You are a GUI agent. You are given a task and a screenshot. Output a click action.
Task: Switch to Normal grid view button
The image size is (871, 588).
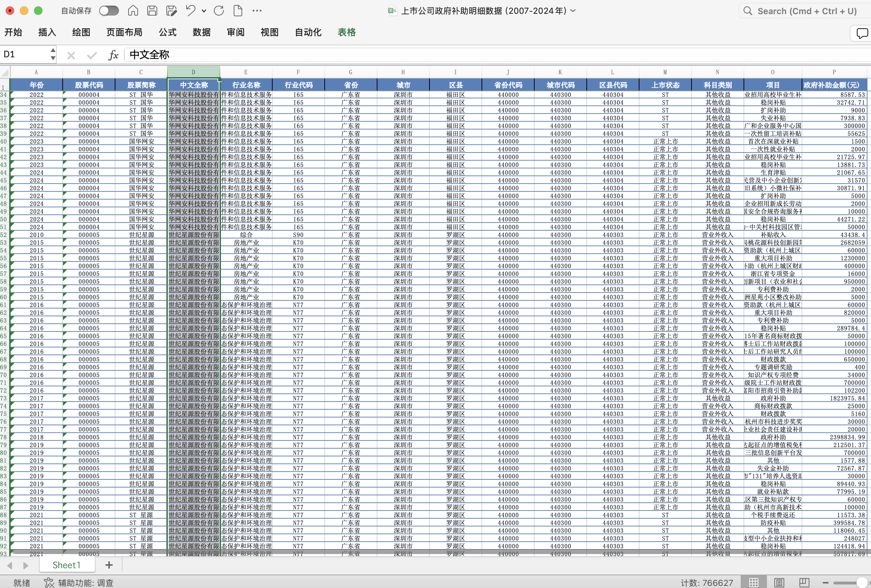point(754,582)
